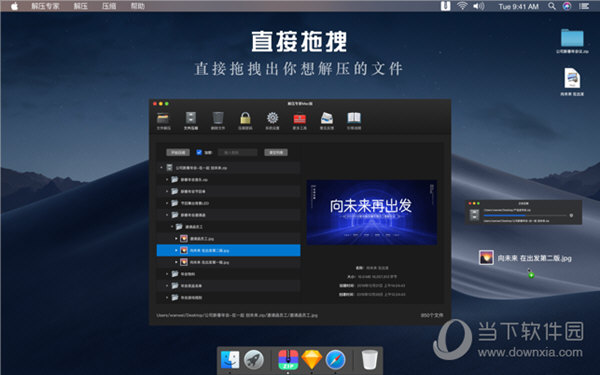
Task: Toggle the encrypt checkbox
Action: click(199, 152)
